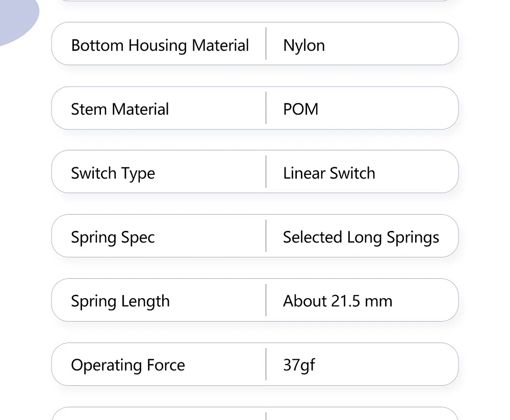Click the Switch Type label

pos(113,173)
